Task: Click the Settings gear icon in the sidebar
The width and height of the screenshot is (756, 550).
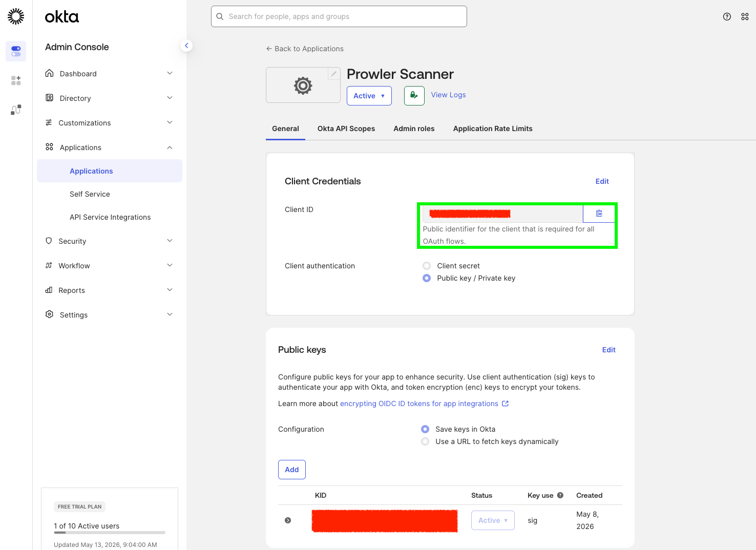Action: pos(49,314)
